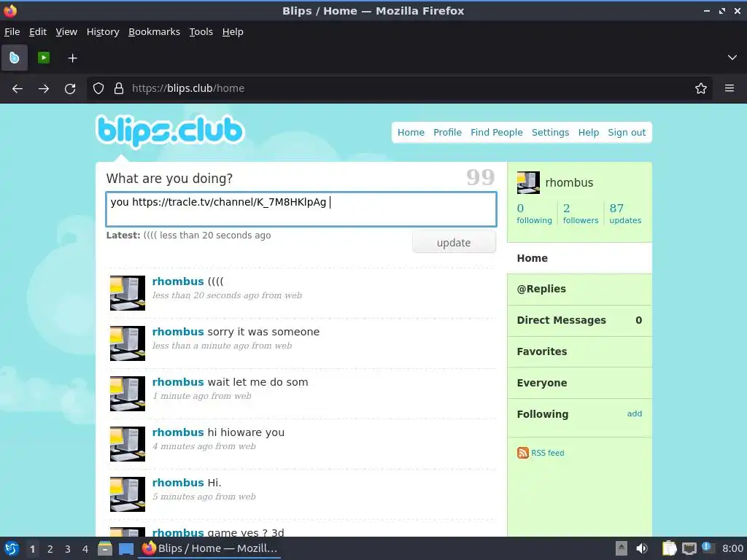The width and height of the screenshot is (747, 560).
Task: Open avatar of the 'sorry it was someone' post
Action: pos(128,343)
